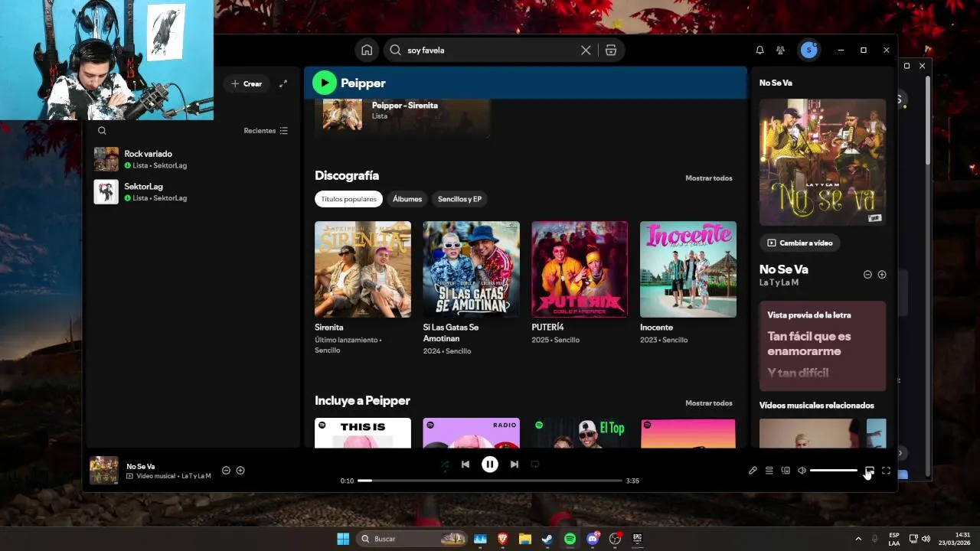Viewport: 980px width, 551px height.
Task: Open El Top playlist card
Action: point(580,433)
